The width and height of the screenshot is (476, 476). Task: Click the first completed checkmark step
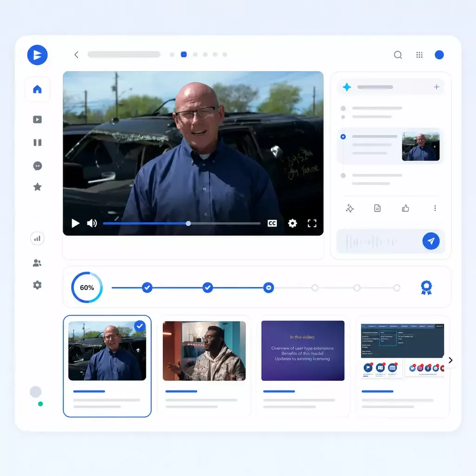point(147,287)
